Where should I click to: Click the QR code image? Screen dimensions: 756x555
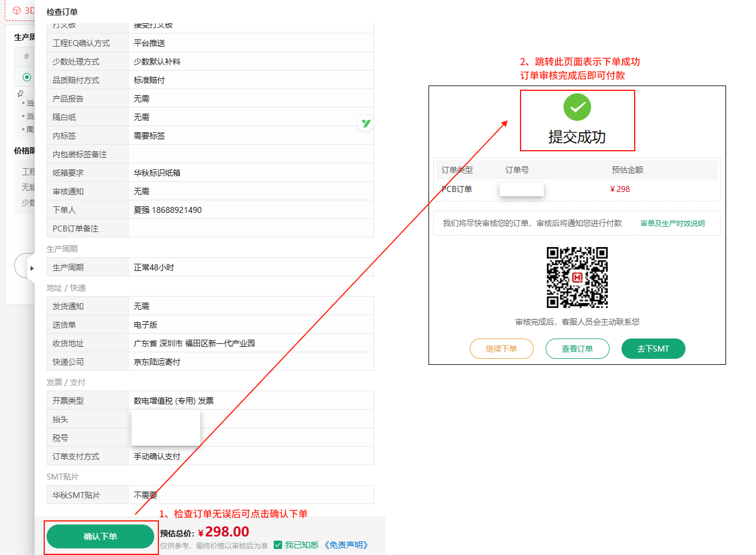577,277
